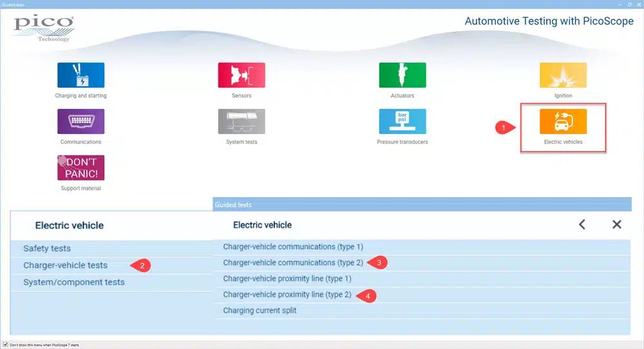Maximize the Guided tests window
This screenshot has width=644, height=349.
(630, 5)
